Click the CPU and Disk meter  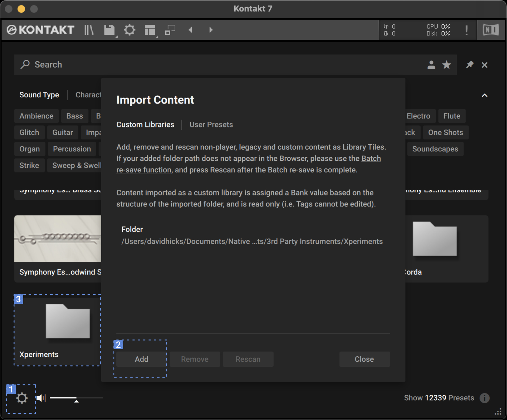(x=438, y=30)
